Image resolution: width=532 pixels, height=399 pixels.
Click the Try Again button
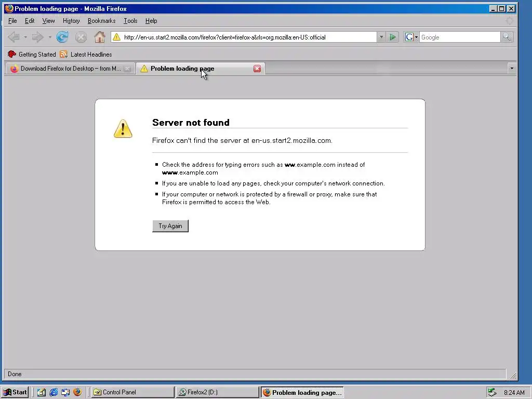[170, 226]
